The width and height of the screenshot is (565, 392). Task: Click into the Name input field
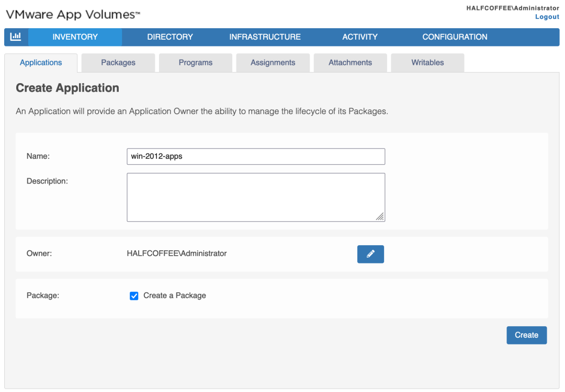point(256,157)
